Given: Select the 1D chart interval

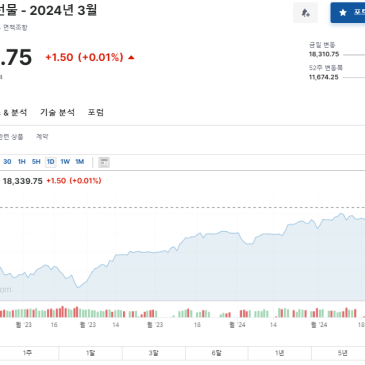Looking at the screenshot, I should coord(50,162).
